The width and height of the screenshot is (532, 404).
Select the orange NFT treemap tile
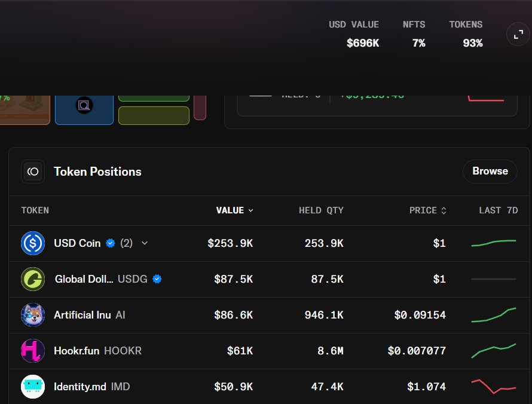[25, 110]
